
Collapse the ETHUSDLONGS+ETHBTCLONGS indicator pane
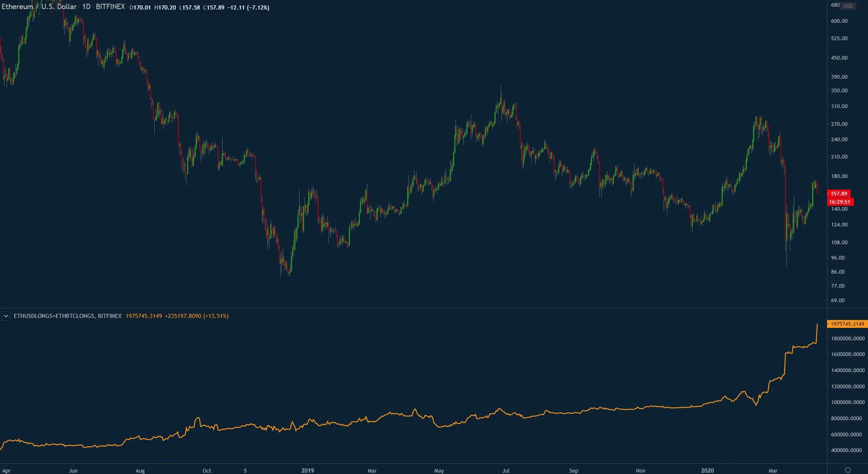(6, 315)
